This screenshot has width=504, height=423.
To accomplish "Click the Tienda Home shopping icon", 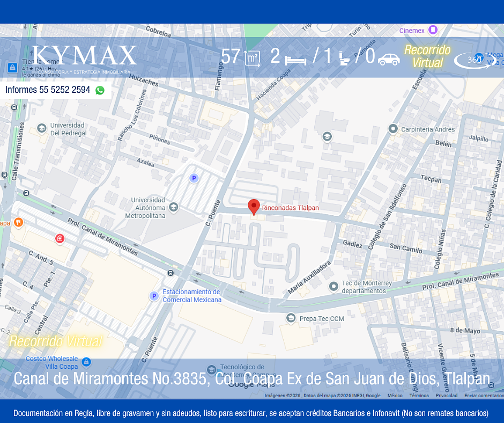I will [x=12, y=68].
